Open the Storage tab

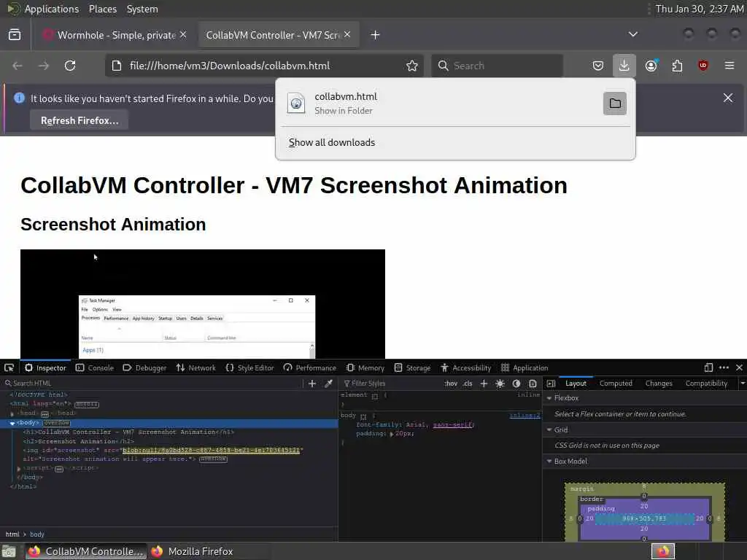(x=413, y=367)
